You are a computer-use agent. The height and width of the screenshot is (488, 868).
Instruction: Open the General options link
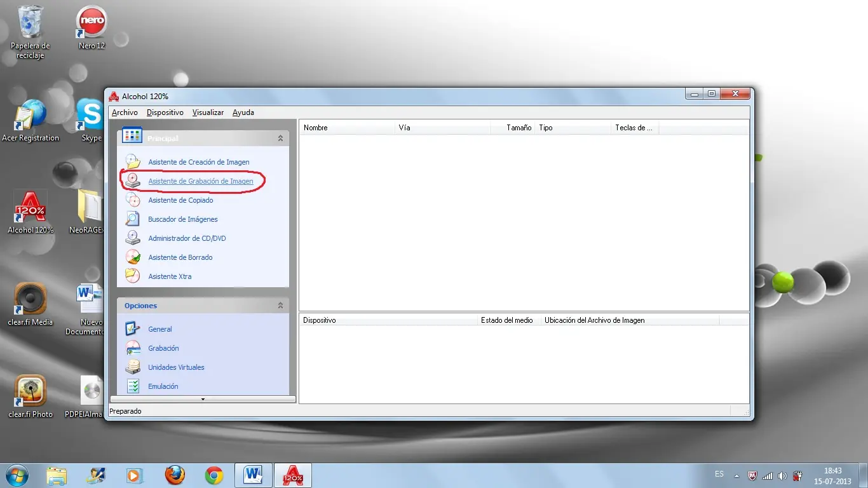coord(160,329)
